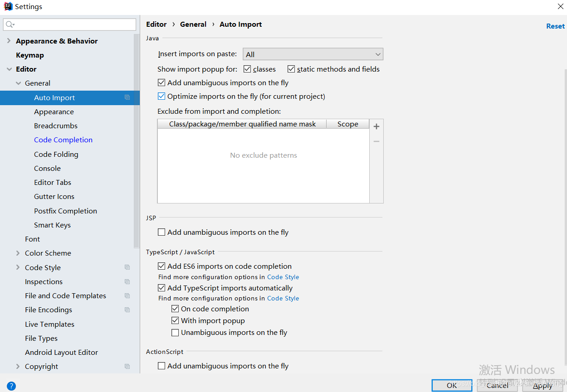
Task: Select Smart Keys settings
Action: (x=52, y=225)
